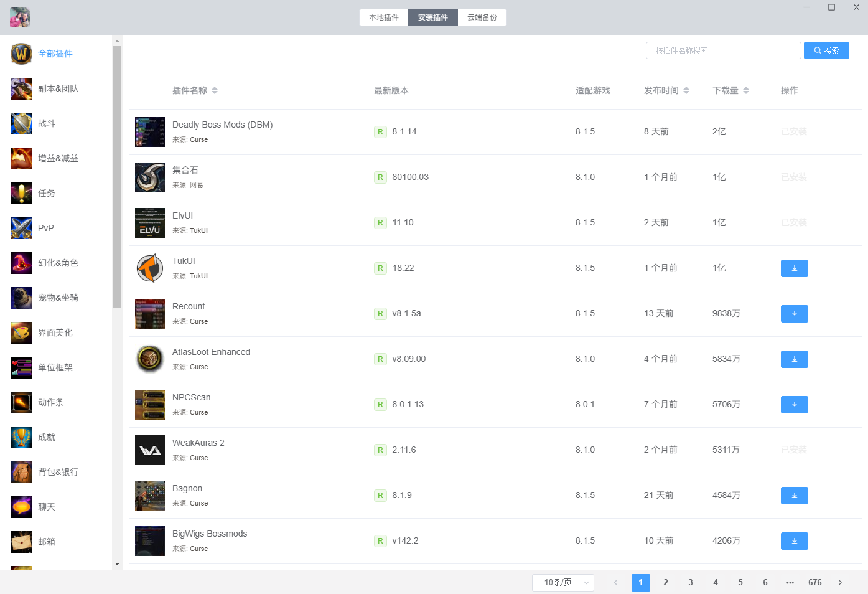Click the 增益&减益 category icon
Image resolution: width=868 pixels, height=594 pixels.
pos(21,159)
